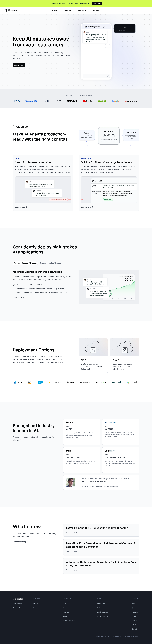Click the Cleanlab logo in the header
The height and width of the screenshot is (644, 152).
12,10
